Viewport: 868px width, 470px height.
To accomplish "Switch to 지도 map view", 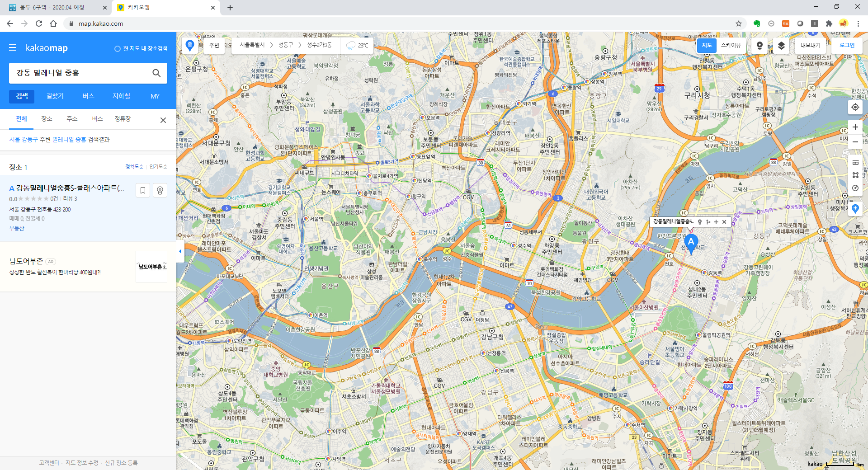I will click(707, 45).
